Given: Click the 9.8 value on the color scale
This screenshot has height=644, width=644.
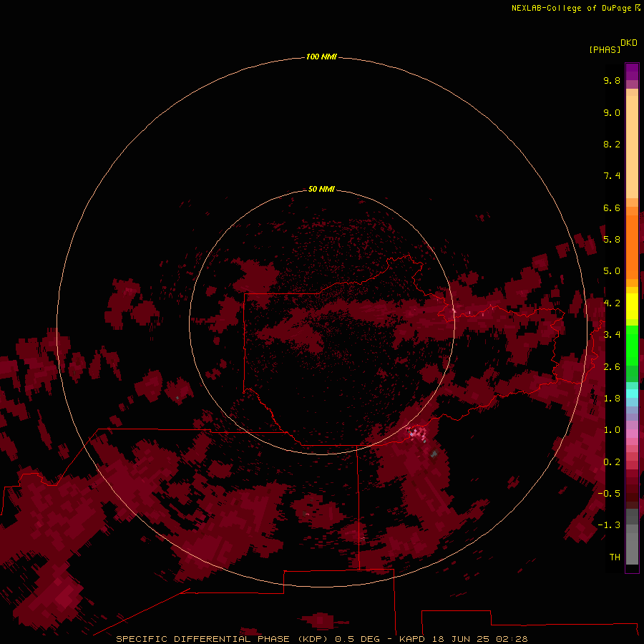Looking at the screenshot, I should [x=612, y=80].
